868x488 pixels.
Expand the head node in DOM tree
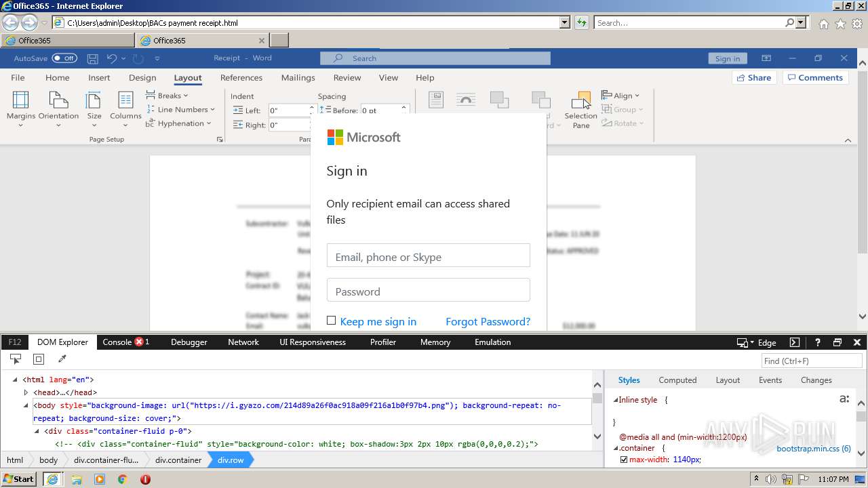[x=26, y=392]
